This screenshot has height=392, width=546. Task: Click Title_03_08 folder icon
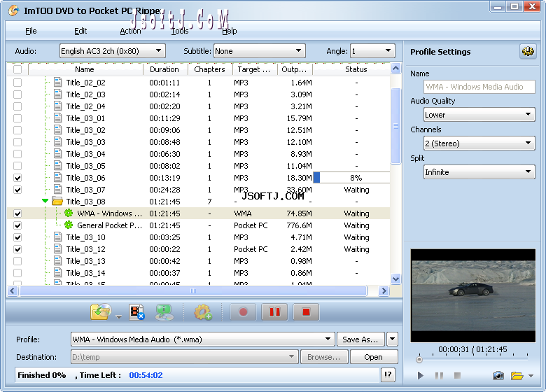[57, 201]
